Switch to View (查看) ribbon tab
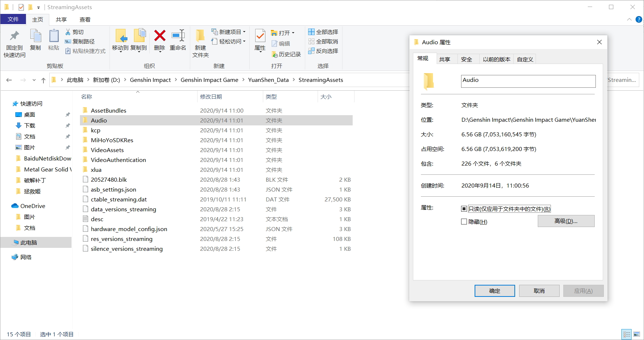 [x=85, y=20]
